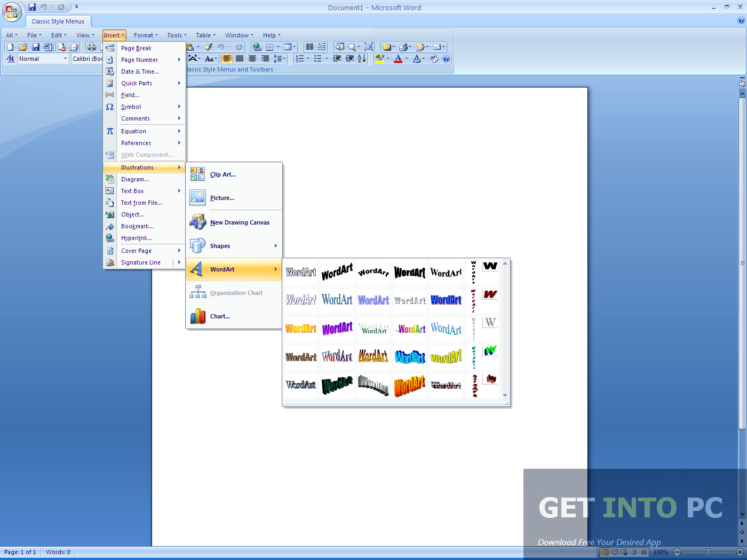Open the bullets list dropdown arrow

click(327, 59)
